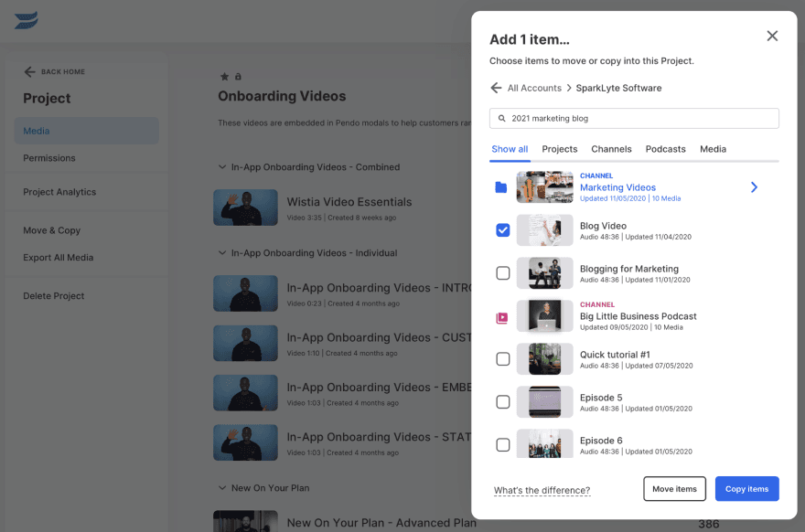Select Export All Media in sidebar

point(58,258)
